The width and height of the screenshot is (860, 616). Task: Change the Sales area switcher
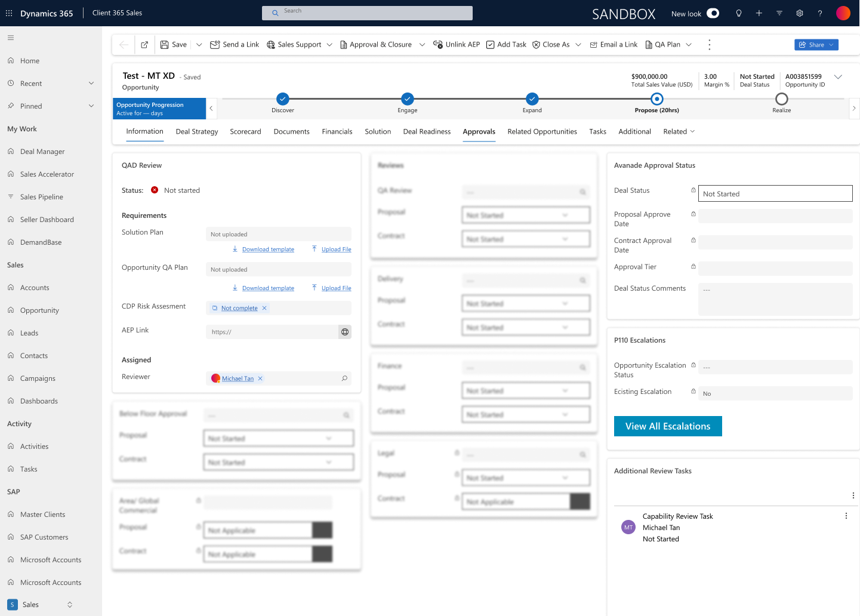tap(41, 605)
